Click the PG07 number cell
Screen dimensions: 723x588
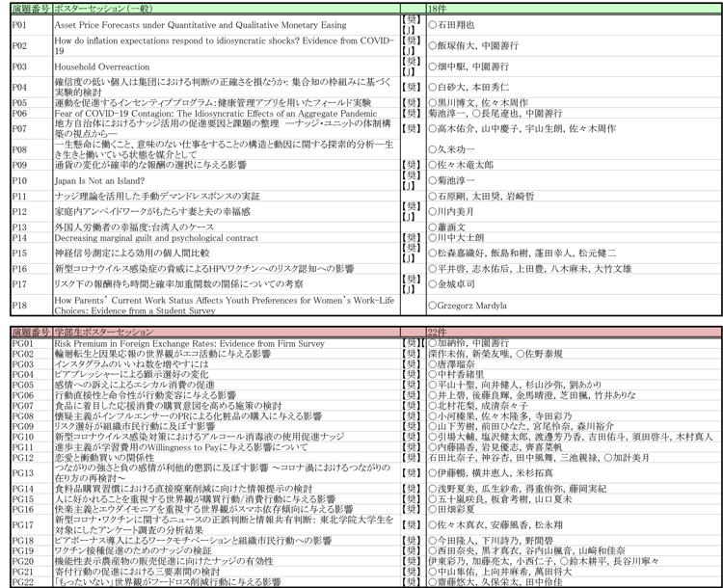coord(32,406)
